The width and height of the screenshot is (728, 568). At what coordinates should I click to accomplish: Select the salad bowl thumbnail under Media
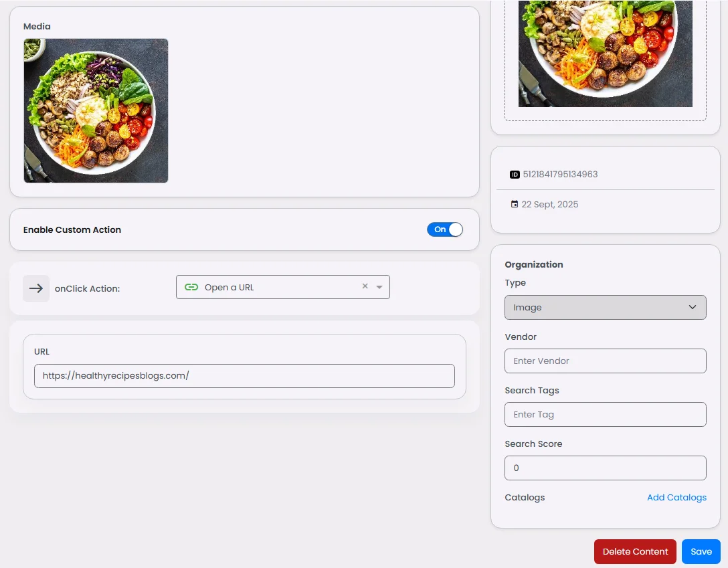[96, 110]
